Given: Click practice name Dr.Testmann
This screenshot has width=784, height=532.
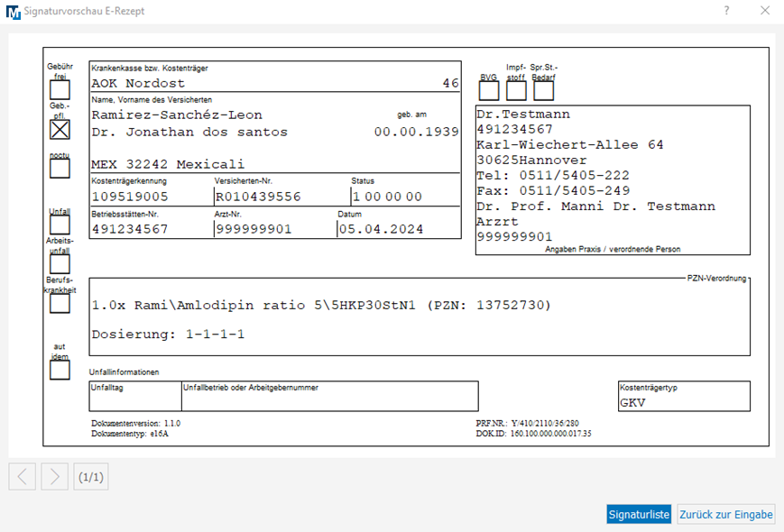Looking at the screenshot, I should point(523,115).
